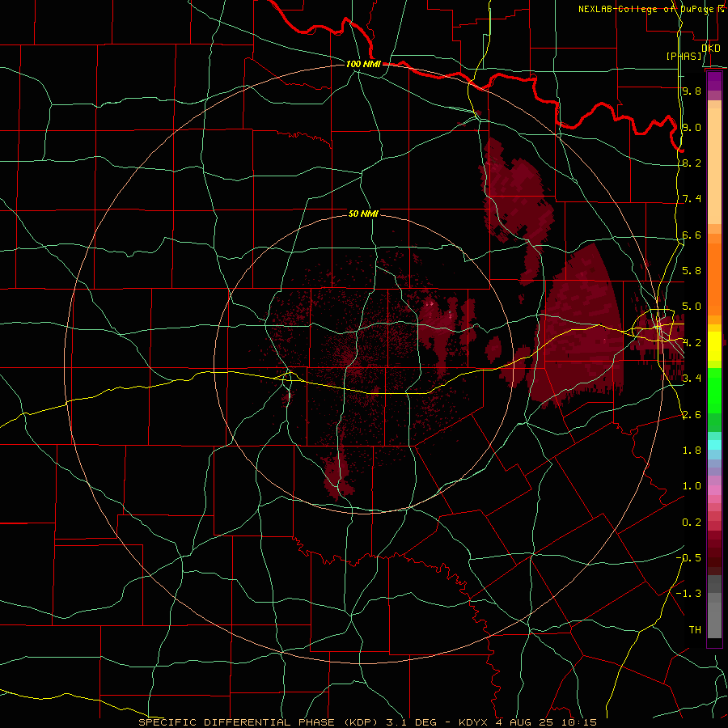Click the 1.0 value on the color scale
728x728 pixels.
(x=692, y=486)
